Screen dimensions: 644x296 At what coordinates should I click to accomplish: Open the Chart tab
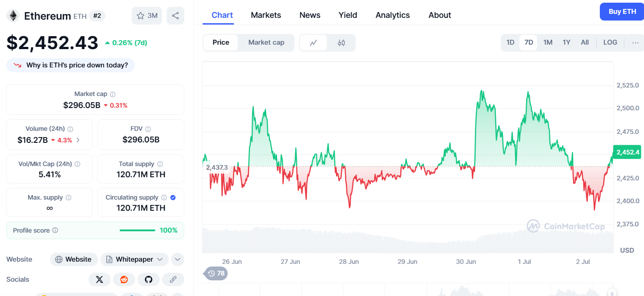pyautogui.click(x=222, y=15)
